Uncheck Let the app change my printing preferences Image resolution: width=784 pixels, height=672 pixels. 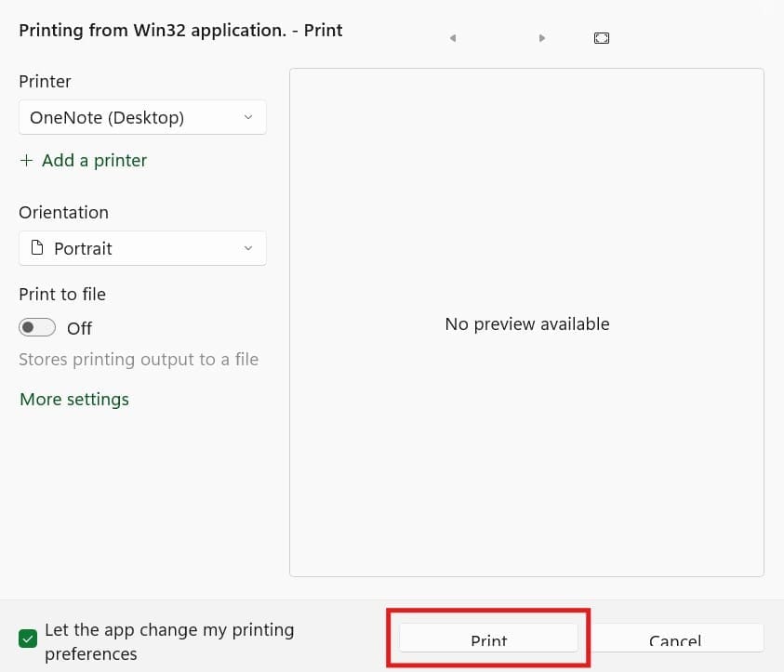(28, 639)
